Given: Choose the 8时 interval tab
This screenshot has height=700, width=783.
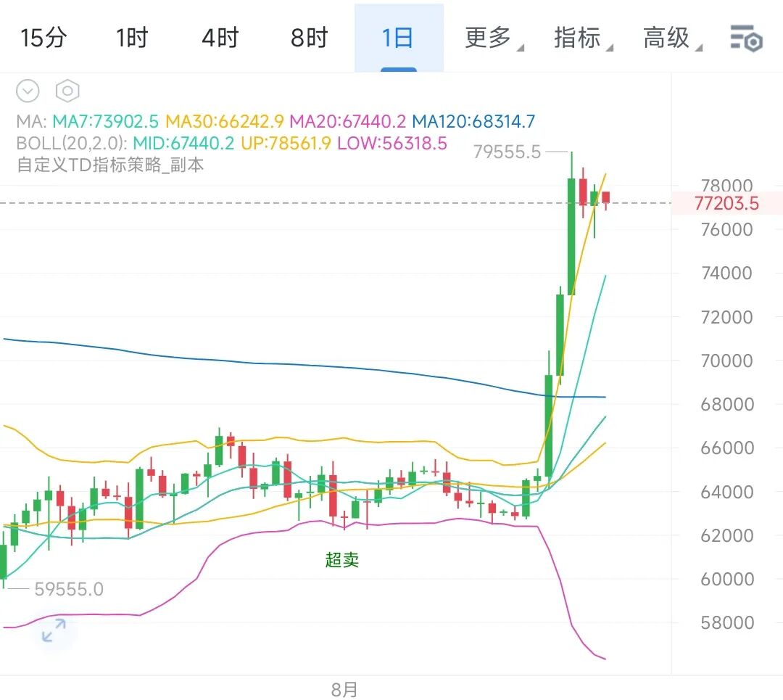Looking at the screenshot, I should [309, 38].
